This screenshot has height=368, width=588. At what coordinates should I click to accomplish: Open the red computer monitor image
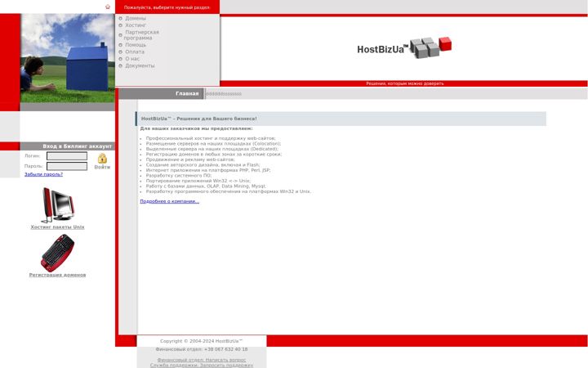pos(57,205)
